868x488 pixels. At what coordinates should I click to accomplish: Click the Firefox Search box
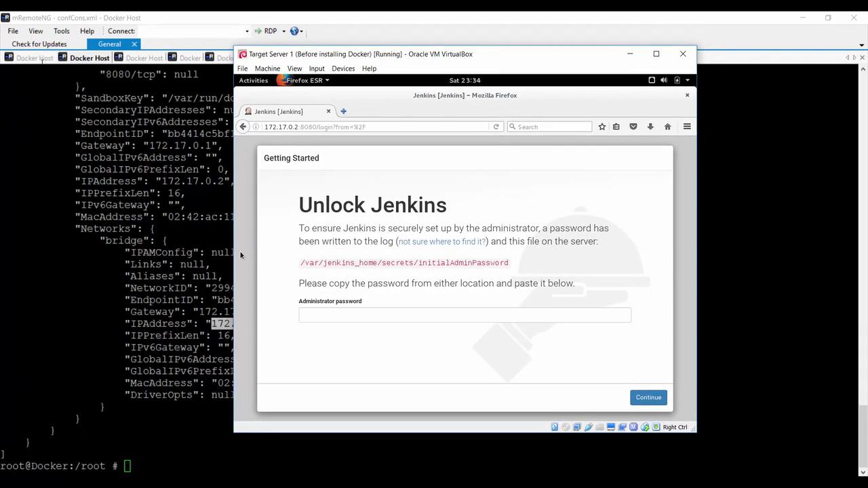point(550,127)
